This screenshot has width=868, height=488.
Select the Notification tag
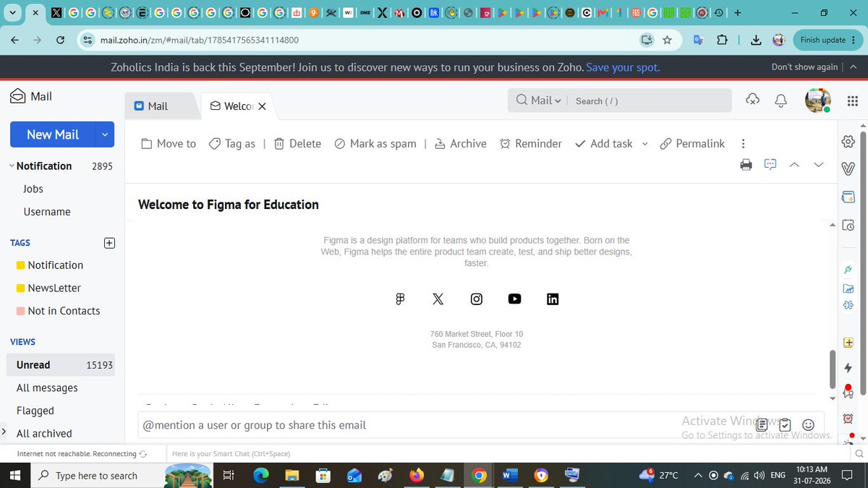[x=56, y=265]
